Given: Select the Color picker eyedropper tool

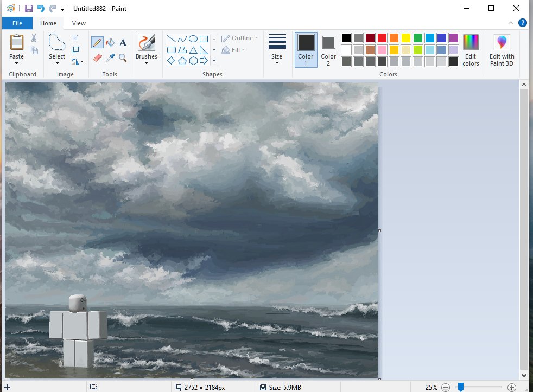Looking at the screenshot, I should (x=110, y=58).
